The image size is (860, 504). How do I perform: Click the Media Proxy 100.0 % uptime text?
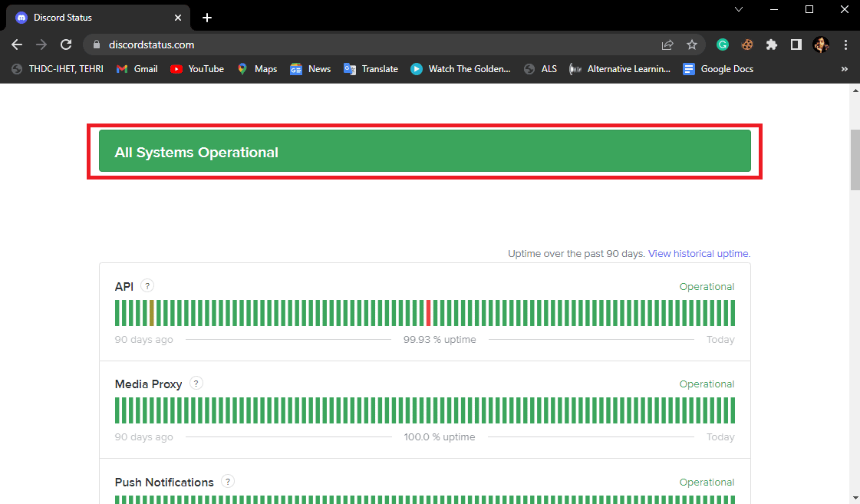tap(440, 437)
